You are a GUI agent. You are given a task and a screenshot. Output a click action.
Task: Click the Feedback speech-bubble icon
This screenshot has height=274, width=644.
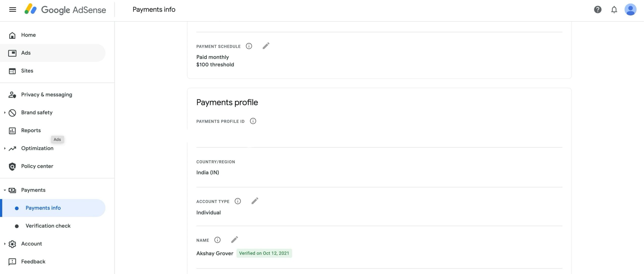12,262
